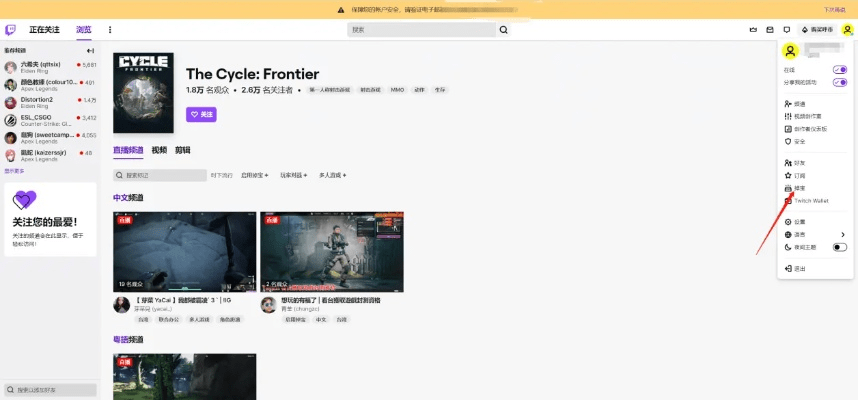Select 掉宝 drops in the user menu

[799, 188]
